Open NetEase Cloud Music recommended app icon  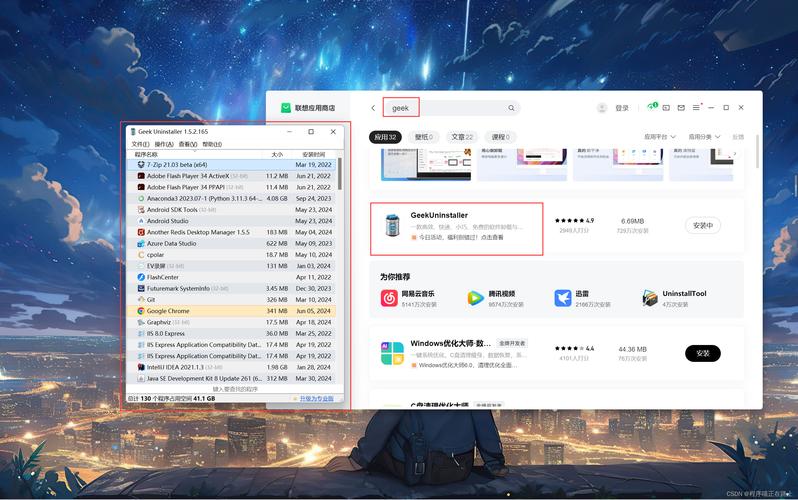tap(389, 298)
